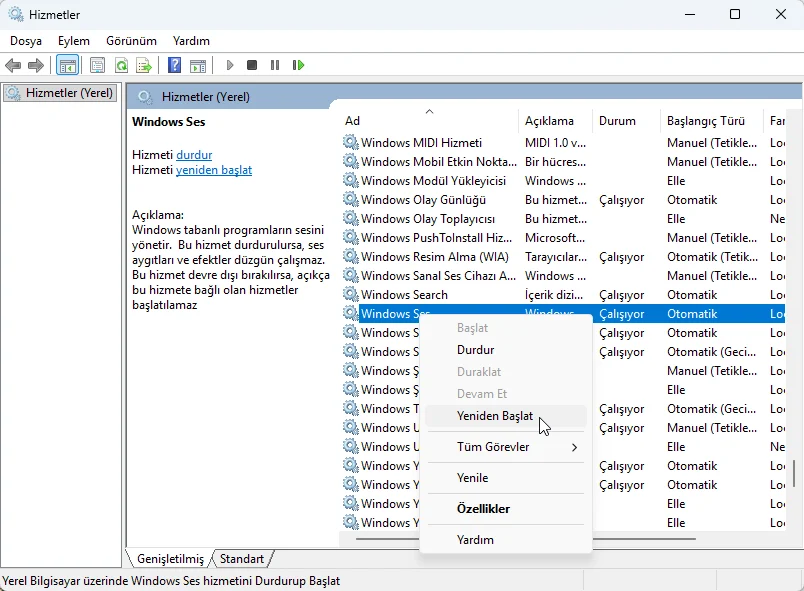Image resolution: width=804 pixels, height=591 pixels.
Task: Click the Properties toolbar icon
Action: click(x=97, y=65)
